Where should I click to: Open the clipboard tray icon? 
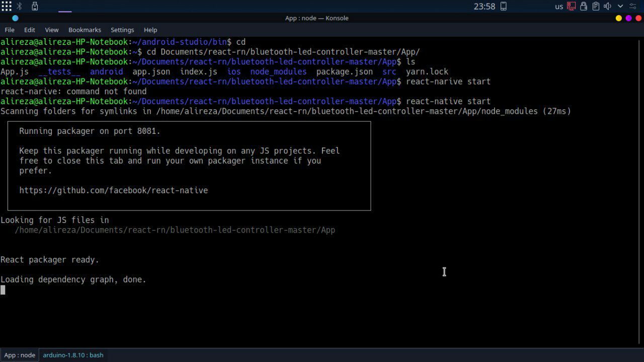click(596, 7)
